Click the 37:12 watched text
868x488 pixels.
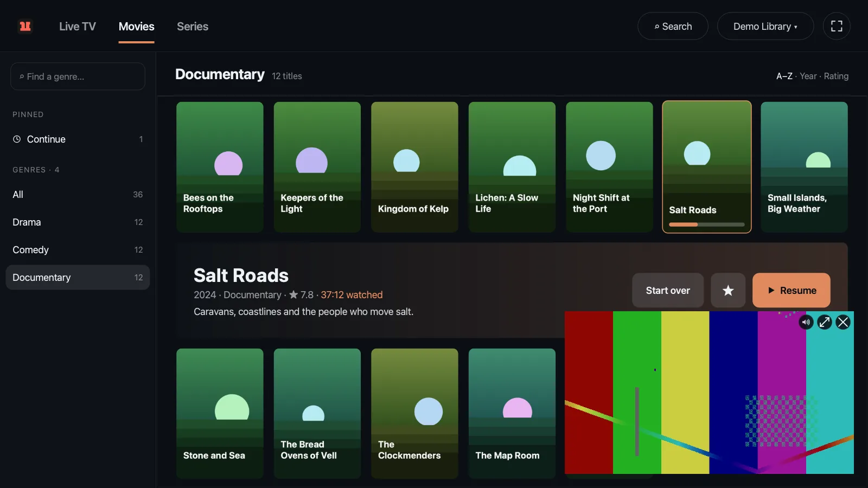tap(352, 295)
